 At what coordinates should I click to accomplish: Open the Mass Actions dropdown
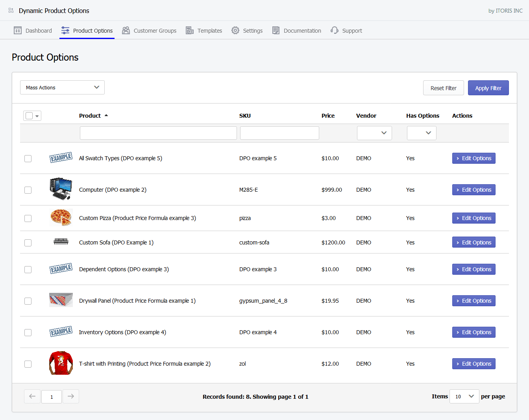(x=62, y=87)
